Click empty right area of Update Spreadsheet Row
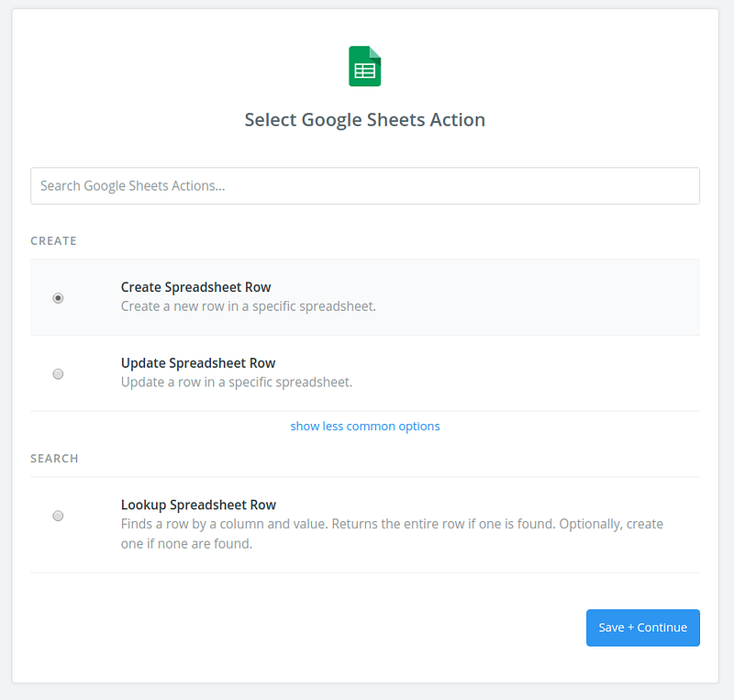Screen dimensions: 734x700 coord(569,372)
